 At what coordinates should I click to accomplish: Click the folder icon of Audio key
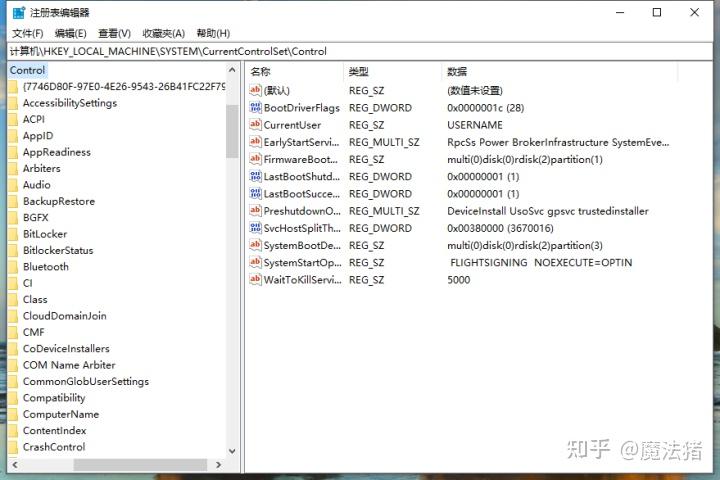click(13, 185)
